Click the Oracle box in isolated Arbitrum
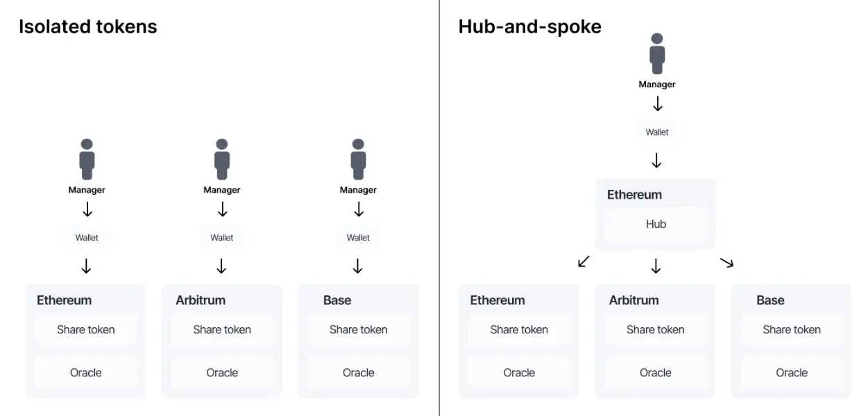This screenshot has height=418, width=868. [x=222, y=373]
